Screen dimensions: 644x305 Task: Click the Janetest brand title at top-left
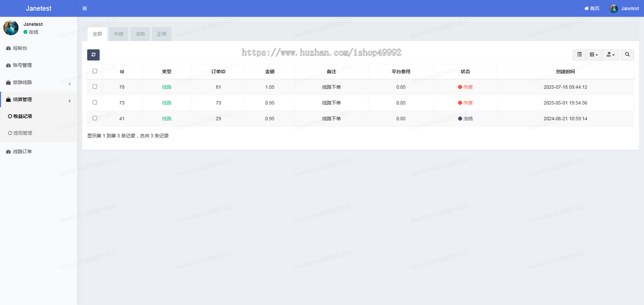38,9
